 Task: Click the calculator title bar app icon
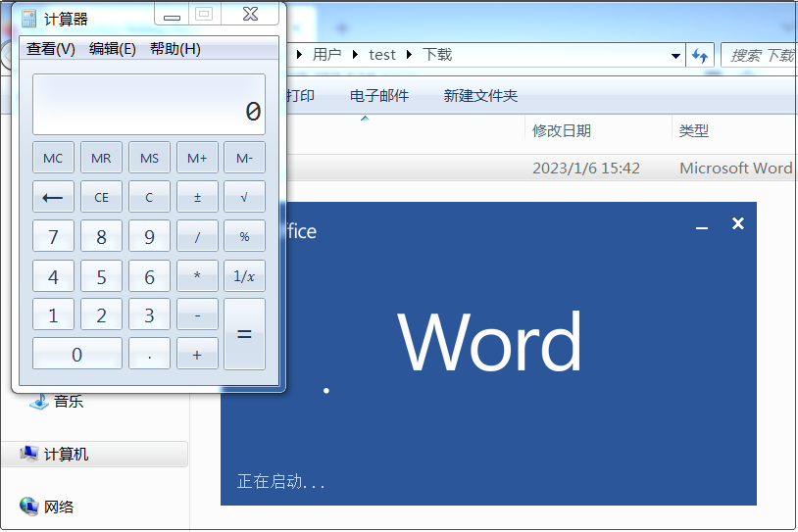[x=29, y=19]
